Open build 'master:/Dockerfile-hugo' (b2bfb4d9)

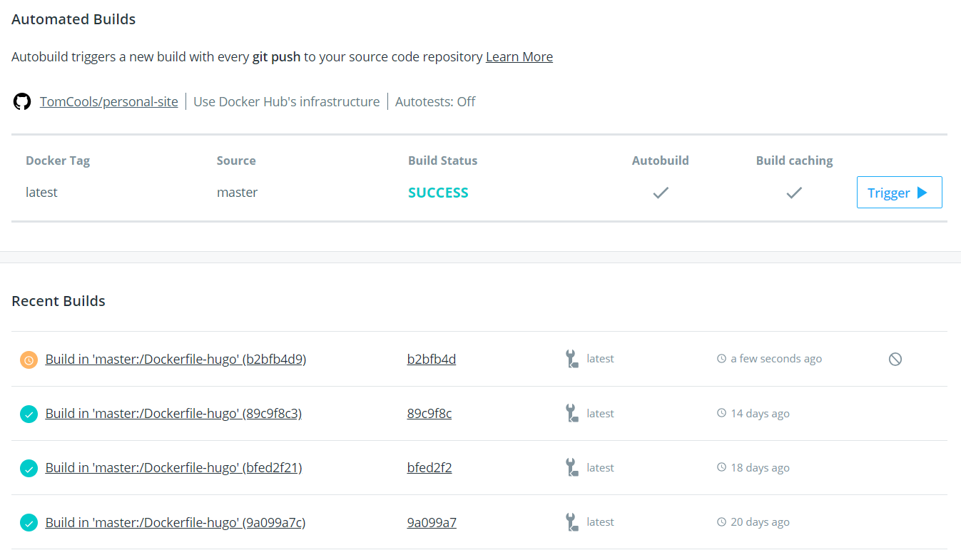(x=176, y=360)
